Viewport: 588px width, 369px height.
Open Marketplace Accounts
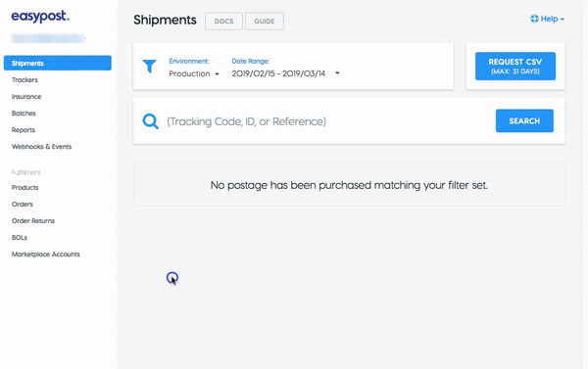pos(46,254)
